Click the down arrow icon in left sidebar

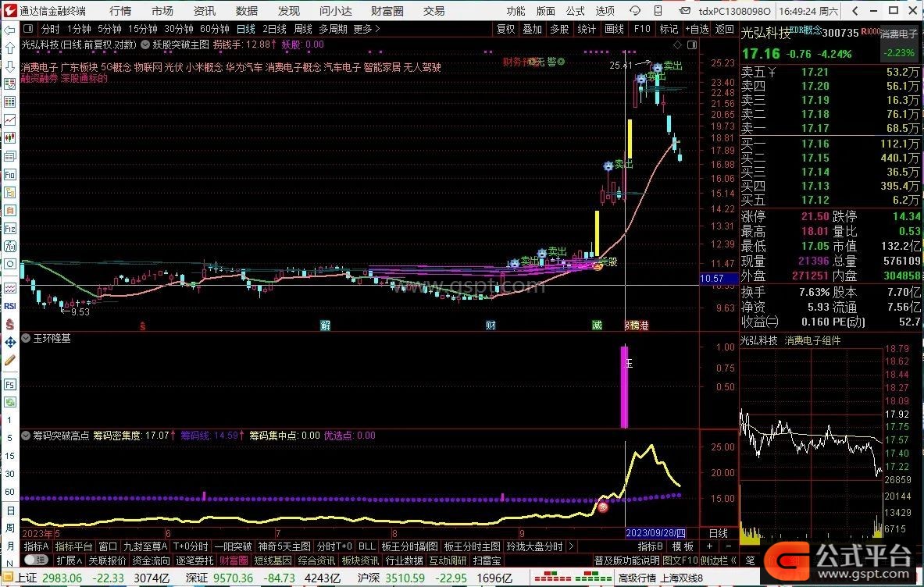[10, 66]
